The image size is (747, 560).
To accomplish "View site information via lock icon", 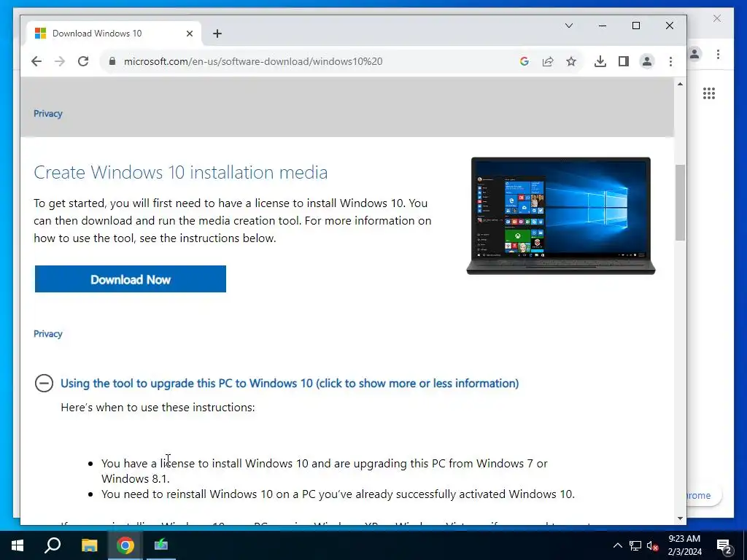I will [112, 61].
